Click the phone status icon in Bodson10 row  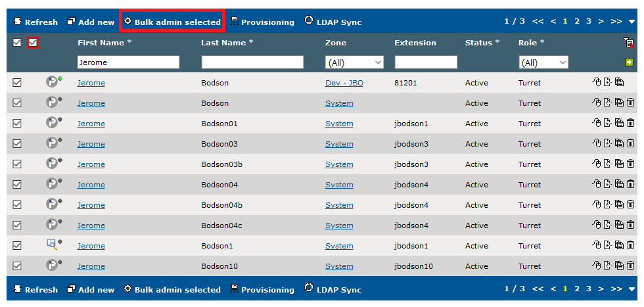pyautogui.click(x=54, y=265)
